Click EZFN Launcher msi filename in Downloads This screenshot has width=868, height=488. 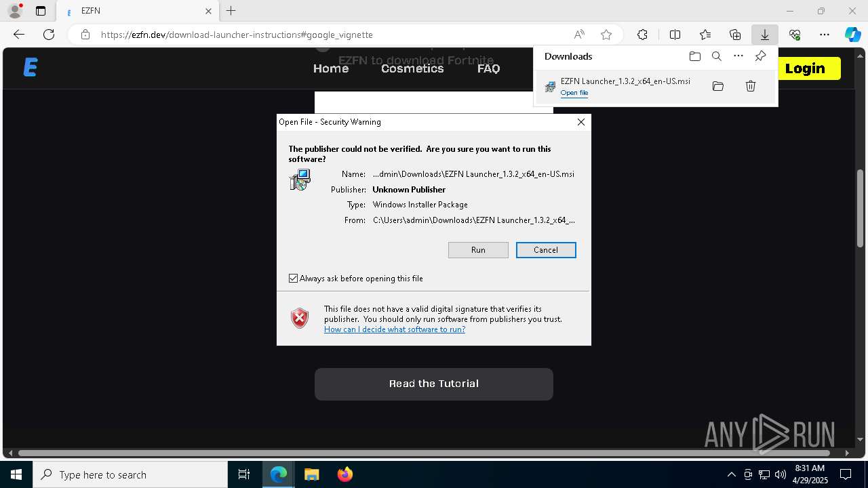(625, 81)
